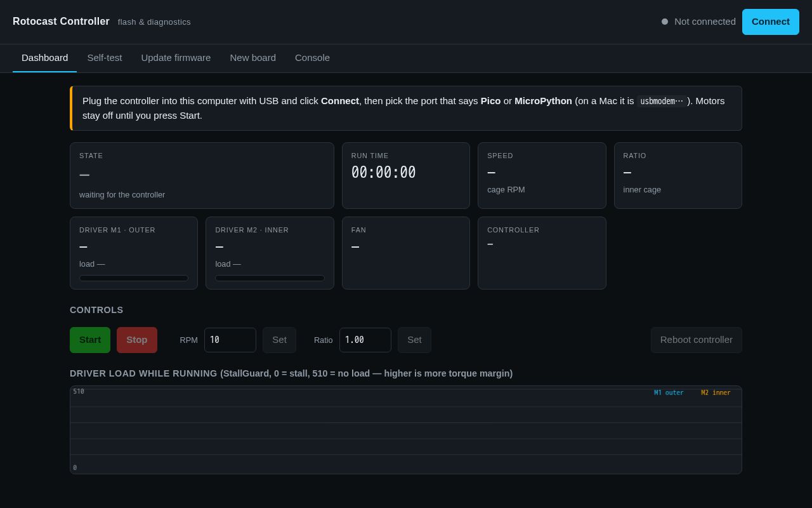Open the Dashboard tab
812x508 pixels.
(x=44, y=58)
